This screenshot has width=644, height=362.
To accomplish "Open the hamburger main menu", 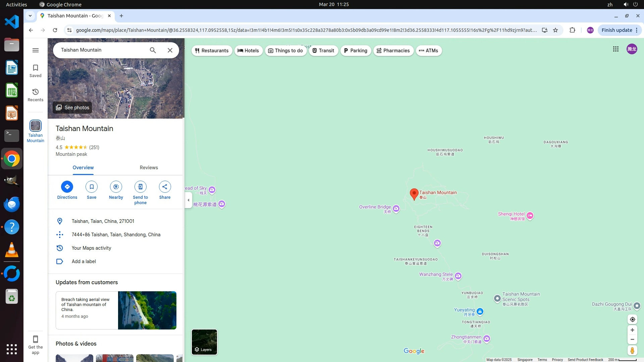I will pos(36,50).
